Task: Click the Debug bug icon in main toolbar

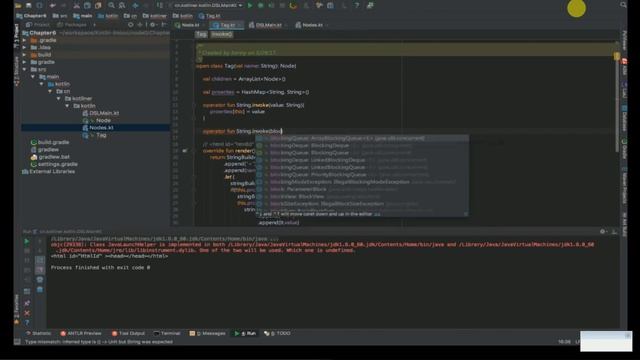Action: click(260, 6)
